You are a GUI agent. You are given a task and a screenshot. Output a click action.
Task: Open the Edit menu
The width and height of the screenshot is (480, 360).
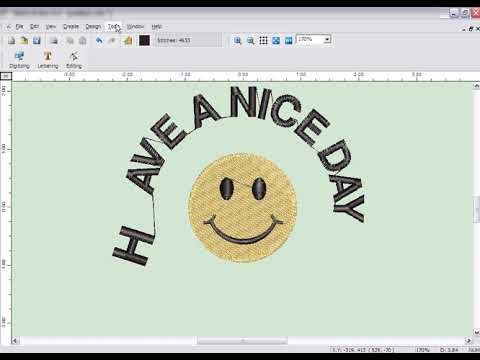pyautogui.click(x=34, y=26)
